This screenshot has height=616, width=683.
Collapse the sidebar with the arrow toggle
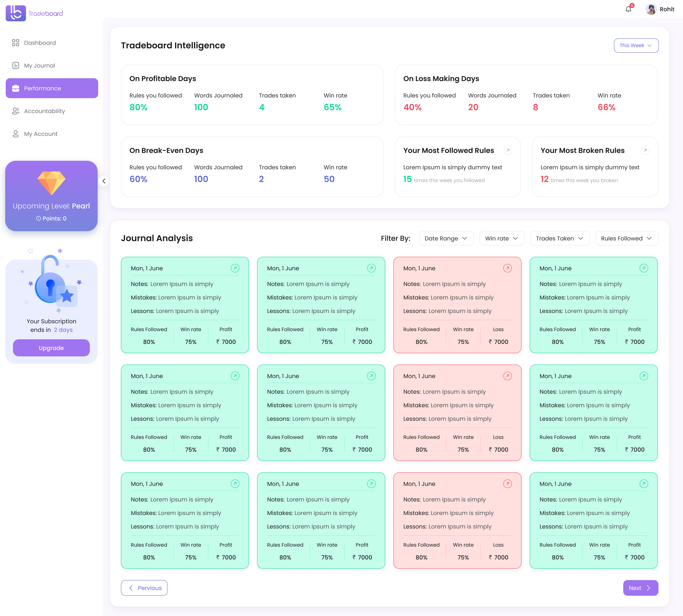click(x=104, y=181)
